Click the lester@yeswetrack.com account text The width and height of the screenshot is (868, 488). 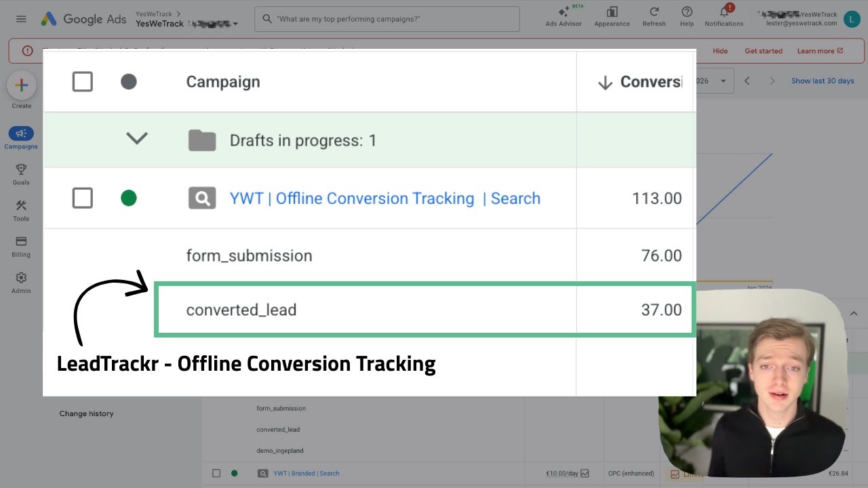[802, 23]
